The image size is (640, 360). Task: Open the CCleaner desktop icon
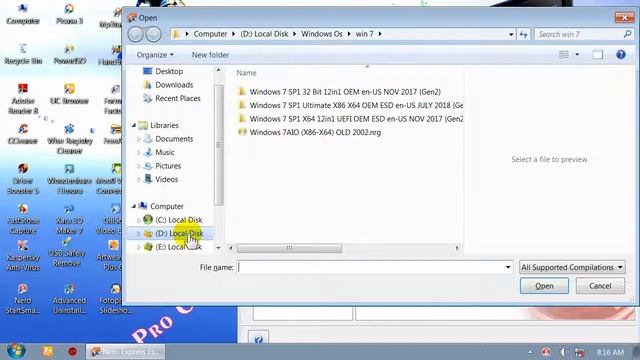[23, 135]
